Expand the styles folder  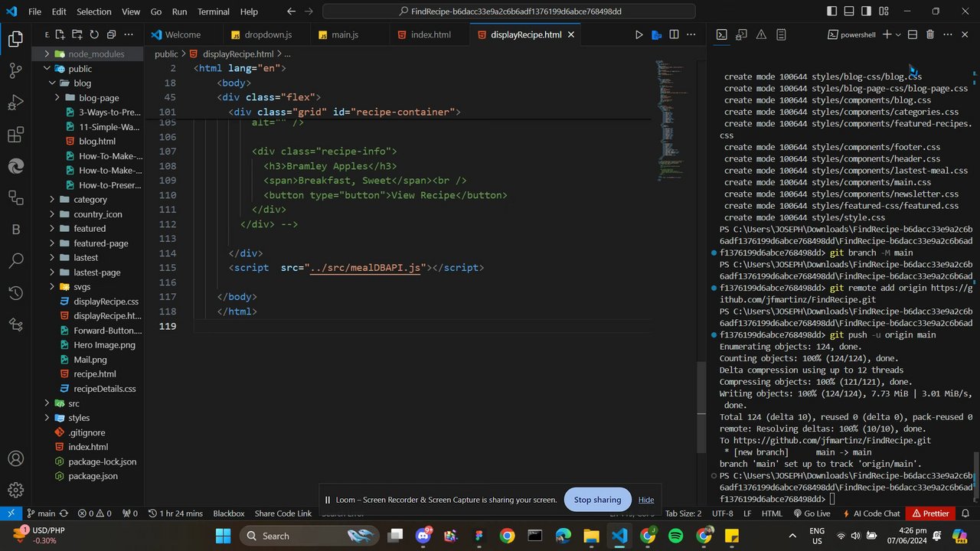(x=88, y=418)
